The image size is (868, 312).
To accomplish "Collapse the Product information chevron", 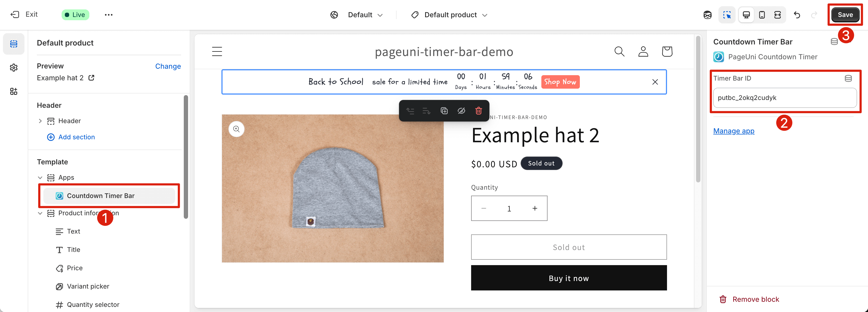I will (x=40, y=213).
